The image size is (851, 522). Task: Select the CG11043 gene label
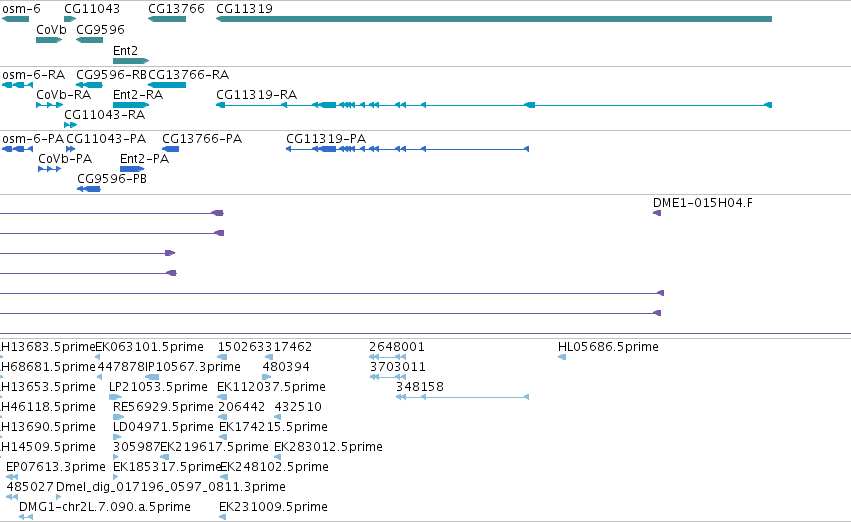[x=92, y=9]
